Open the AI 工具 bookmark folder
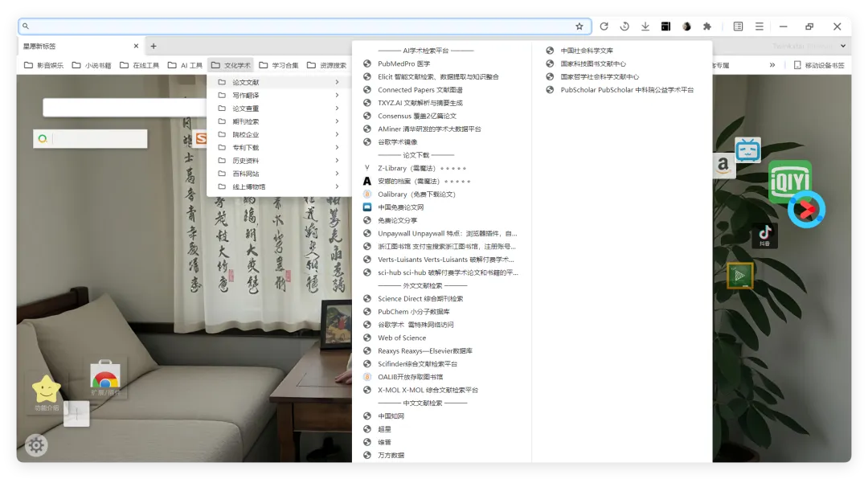Image resolution: width=868 pixels, height=479 pixels. [x=185, y=65]
